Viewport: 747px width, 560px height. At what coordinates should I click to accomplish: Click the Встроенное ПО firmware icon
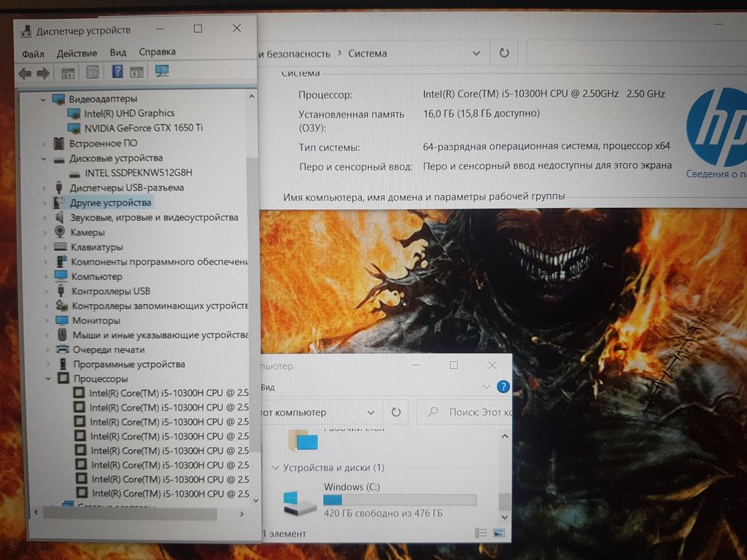(59, 144)
